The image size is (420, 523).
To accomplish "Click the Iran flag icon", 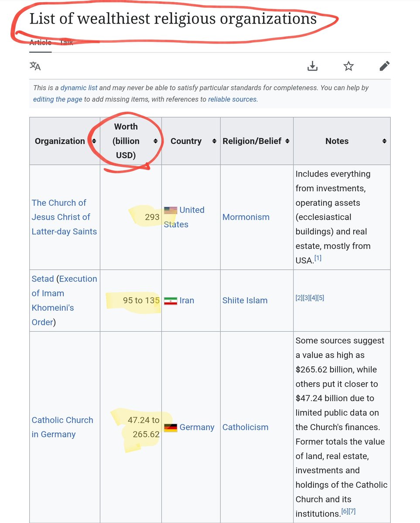I will (x=171, y=301).
